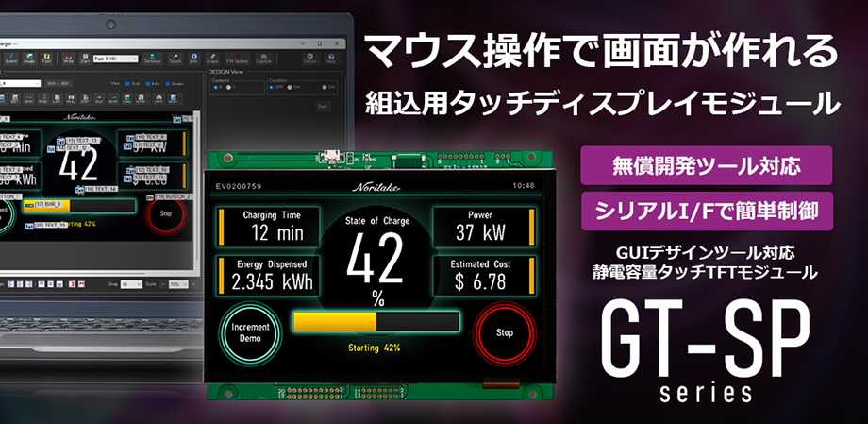Open the Font tool in laptop toolbar
The width and height of the screenshot is (868, 424).
point(46,59)
